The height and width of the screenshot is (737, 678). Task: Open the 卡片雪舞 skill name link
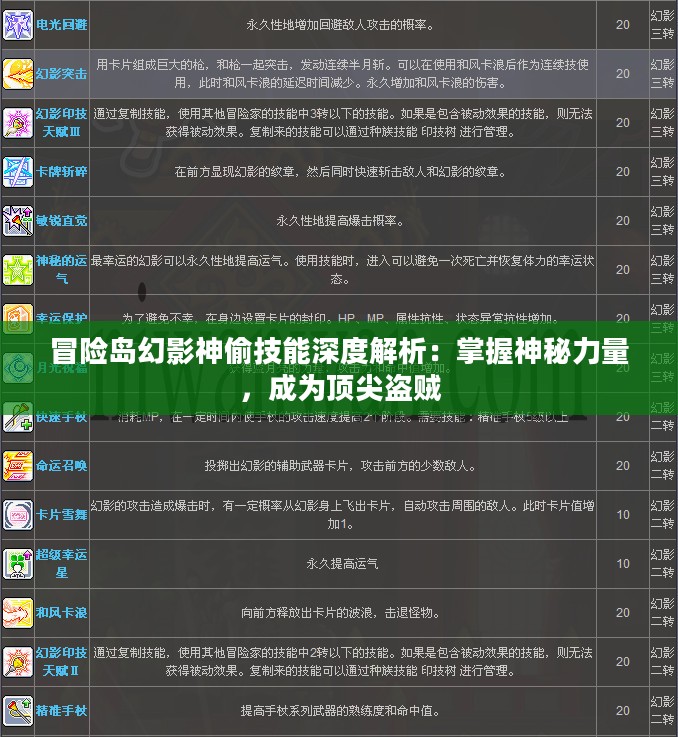pyautogui.click(x=62, y=515)
